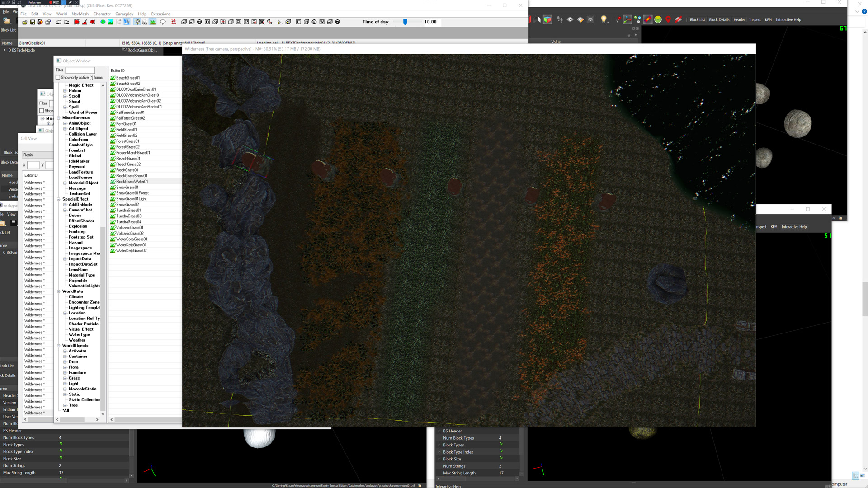This screenshot has height=488, width=868.
Task: Toggle the axes display icon in NifSkope
Action: (627, 19)
